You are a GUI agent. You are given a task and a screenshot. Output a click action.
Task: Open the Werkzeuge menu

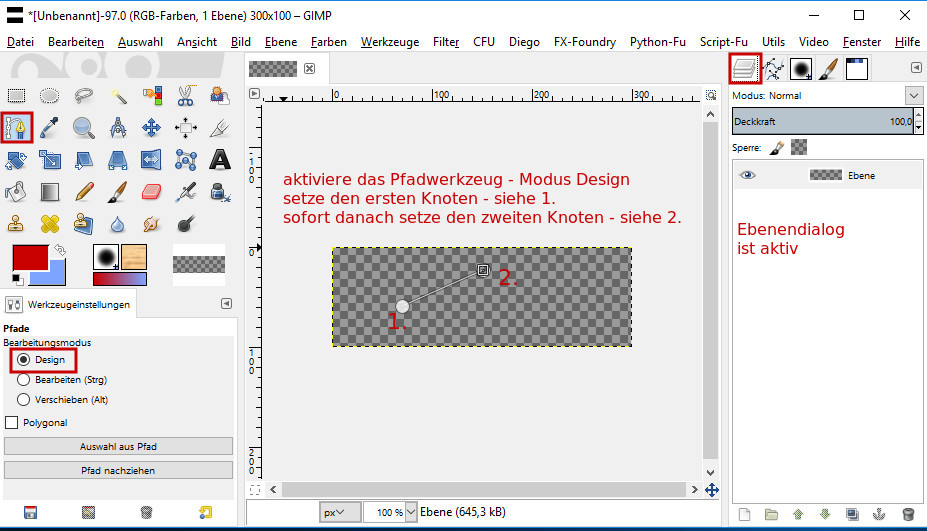[x=390, y=42]
